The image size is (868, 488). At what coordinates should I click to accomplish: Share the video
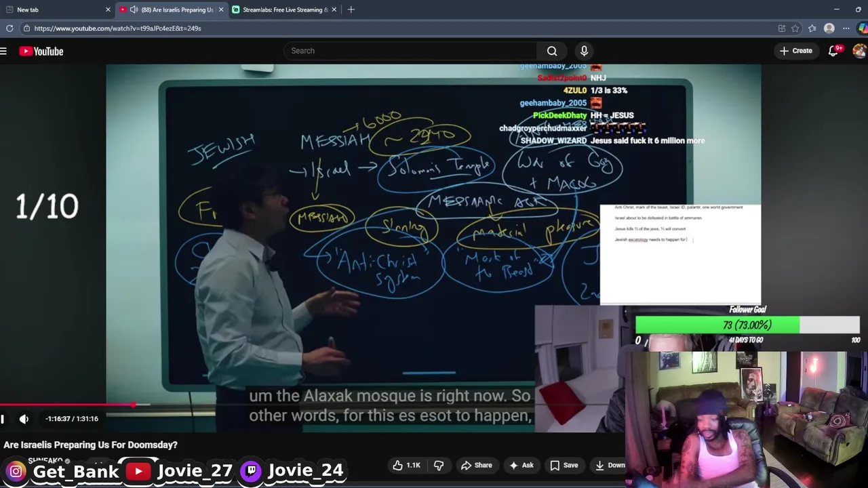coord(477,465)
